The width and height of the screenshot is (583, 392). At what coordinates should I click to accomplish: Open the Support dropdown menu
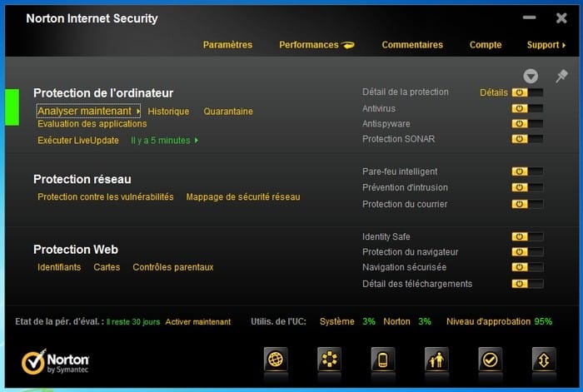click(x=546, y=45)
